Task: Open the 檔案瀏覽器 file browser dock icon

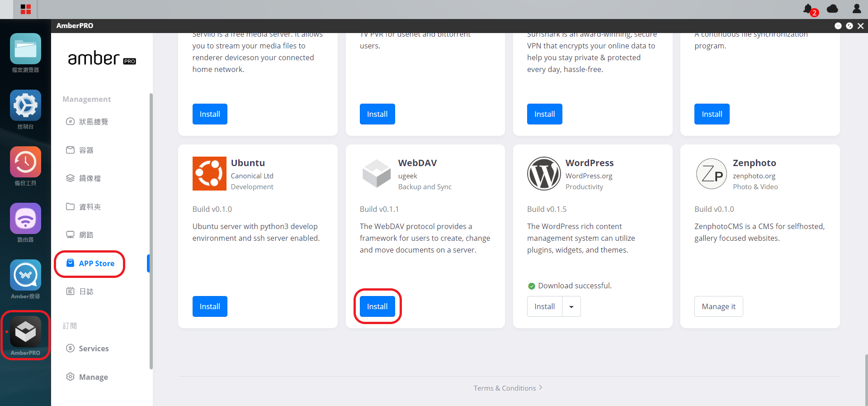Action: coord(25,49)
